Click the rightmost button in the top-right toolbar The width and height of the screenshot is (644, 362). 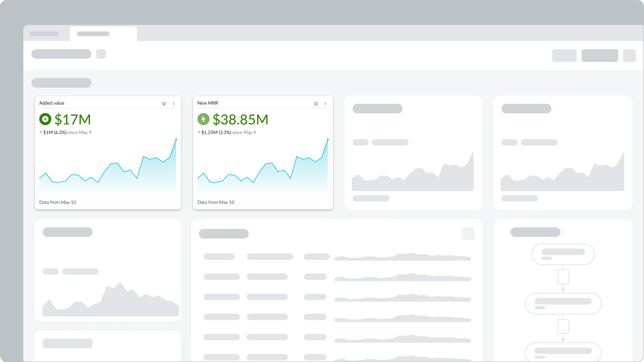(x=630, y=56)
